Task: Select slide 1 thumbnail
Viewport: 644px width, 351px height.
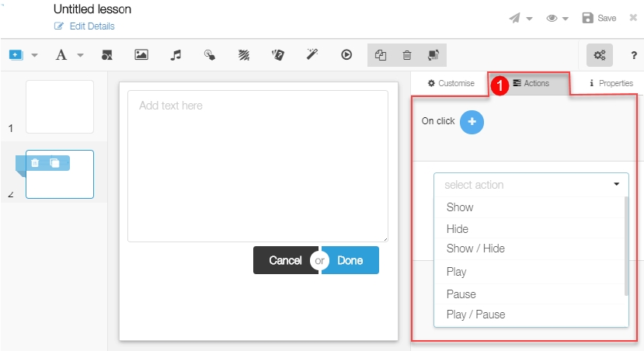Action: [60, 106]
